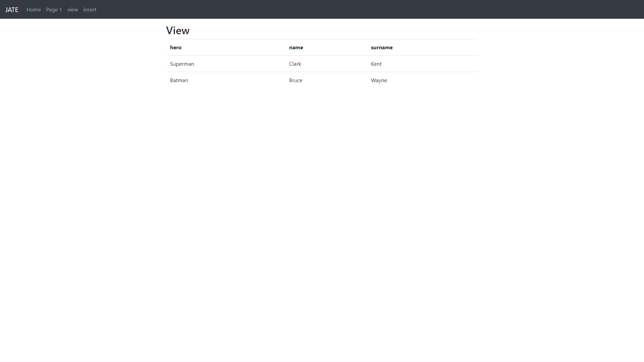Click the Kent cell
This screenshot has width=644, height=362.
[x=422, y=64]
